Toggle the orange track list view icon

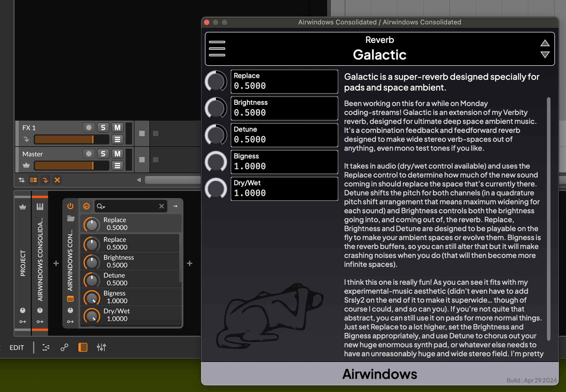[x=33, y=180]
